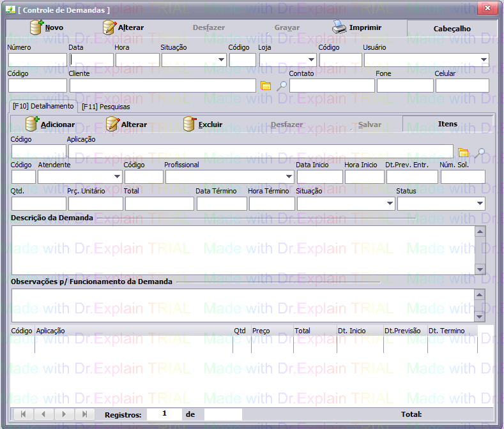Jump to first record in navigator
504x429 pixels.
(22, 414)
